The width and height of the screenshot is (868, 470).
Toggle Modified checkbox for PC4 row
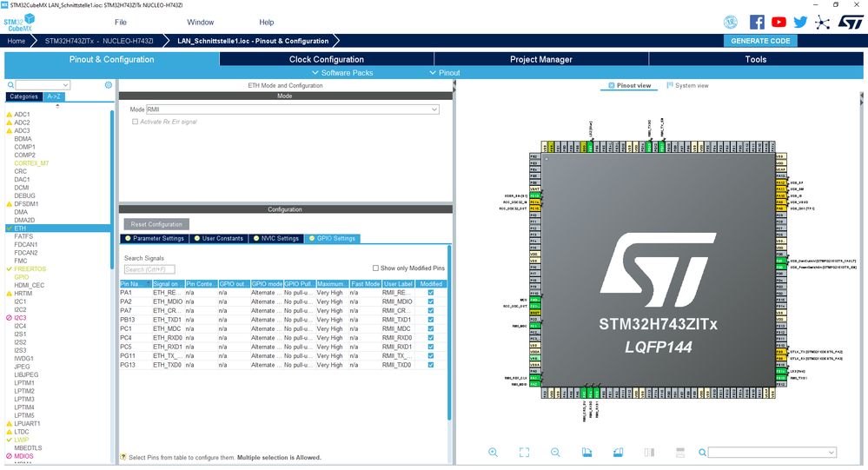point(431,338)
